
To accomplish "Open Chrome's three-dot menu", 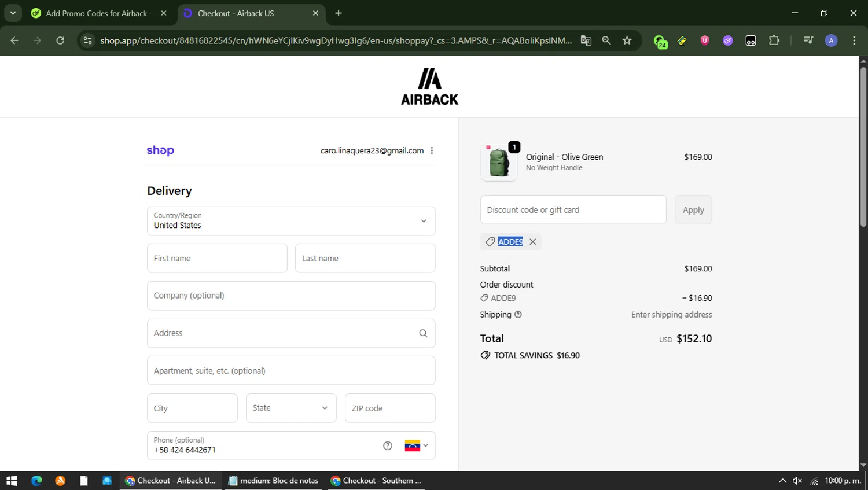I will coord(854,40).
